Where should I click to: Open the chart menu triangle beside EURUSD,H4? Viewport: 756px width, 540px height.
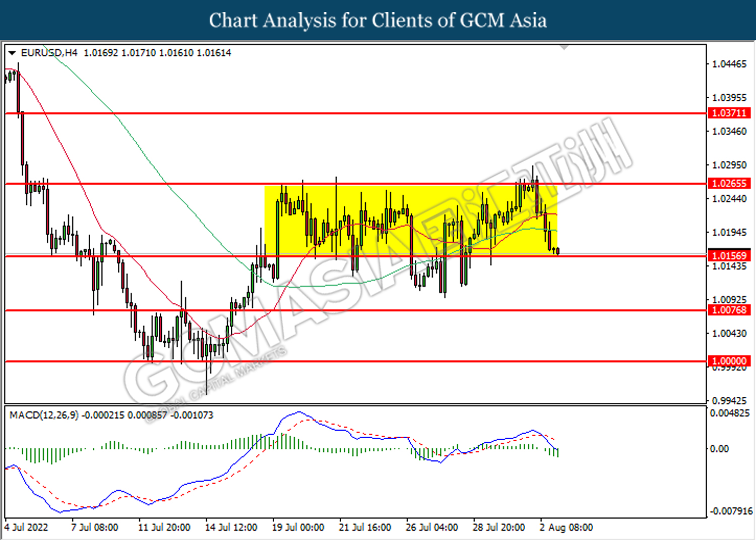pos(12,52)
